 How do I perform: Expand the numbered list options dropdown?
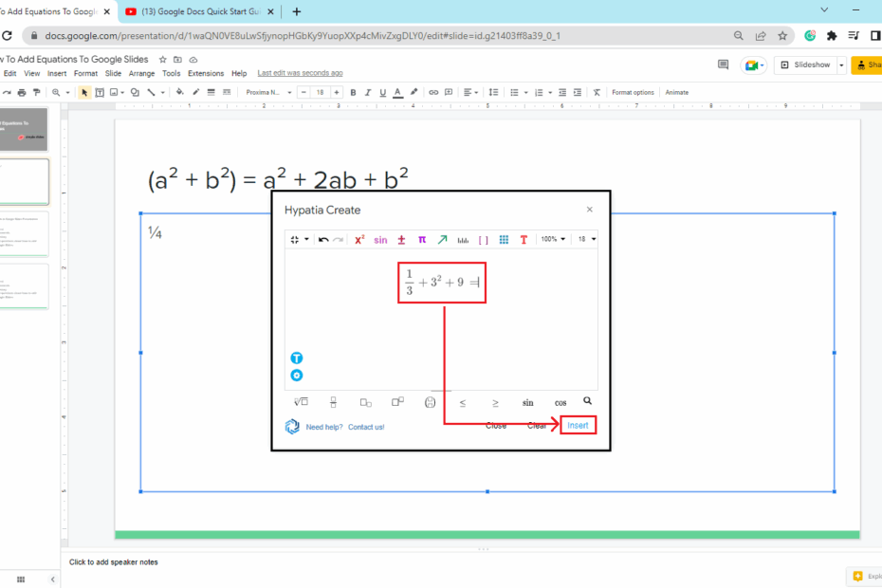549,92
